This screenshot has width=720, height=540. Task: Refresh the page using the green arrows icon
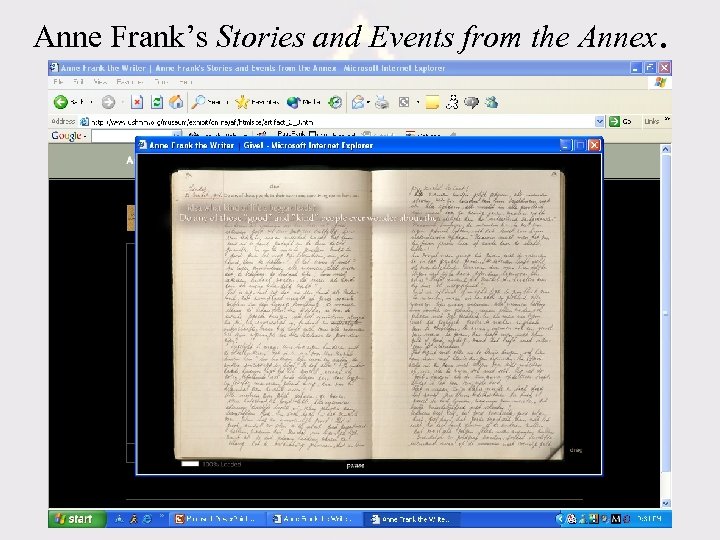(x=157, y=102)
